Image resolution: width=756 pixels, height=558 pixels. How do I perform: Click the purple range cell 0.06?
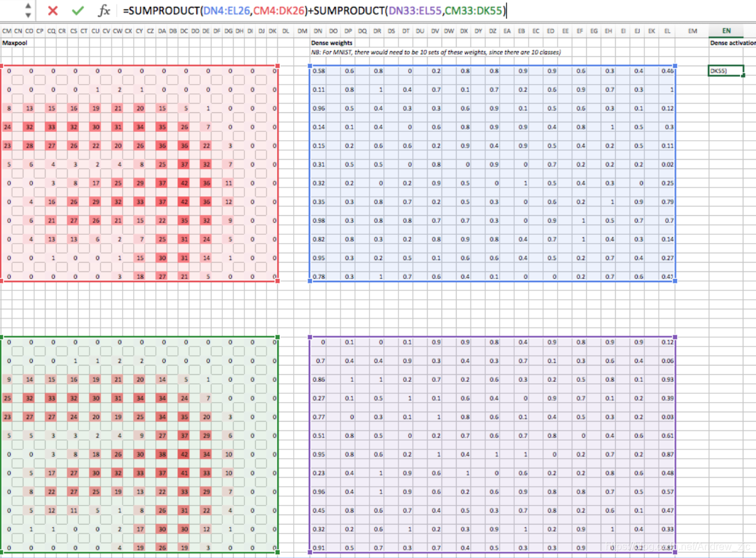pos(668,360)
